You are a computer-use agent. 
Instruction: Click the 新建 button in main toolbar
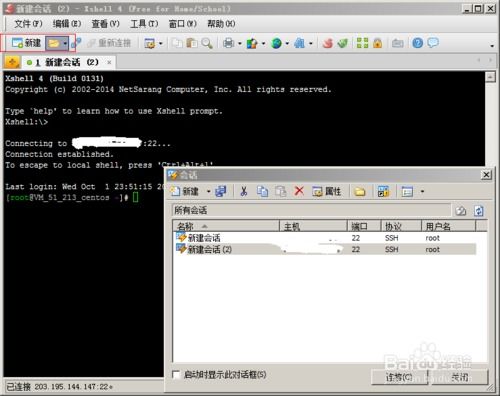(26, 43)
